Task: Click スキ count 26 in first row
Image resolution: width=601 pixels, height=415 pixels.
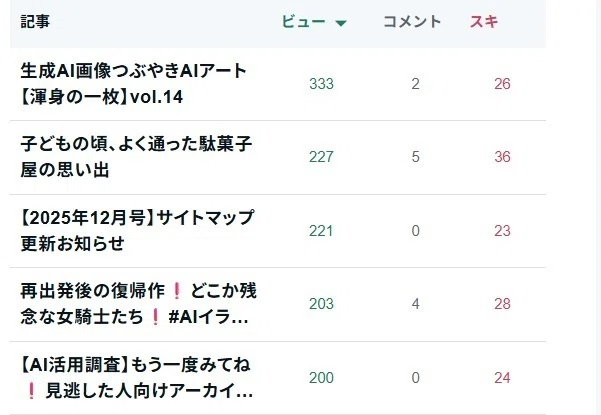Action: pos(502,84)
